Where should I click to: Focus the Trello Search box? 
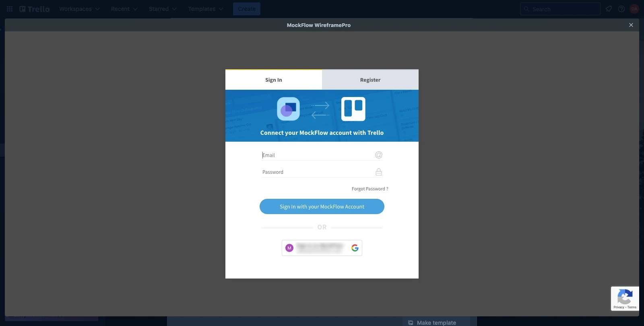[x=560, y=9]
